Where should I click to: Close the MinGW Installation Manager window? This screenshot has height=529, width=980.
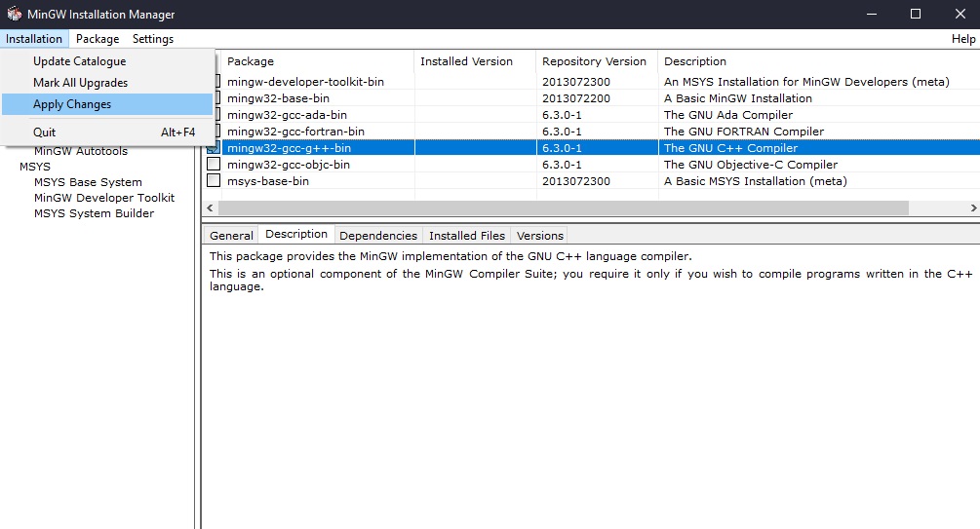point(960,14)
